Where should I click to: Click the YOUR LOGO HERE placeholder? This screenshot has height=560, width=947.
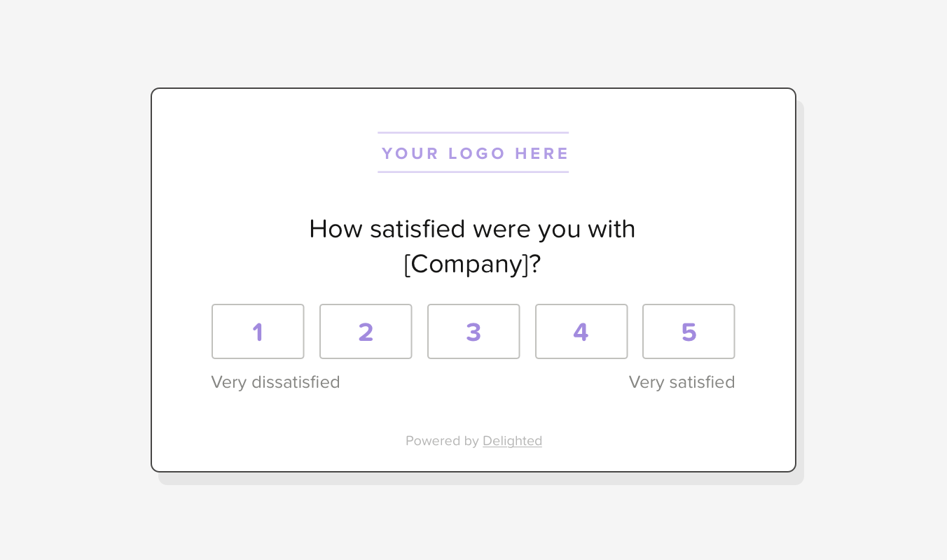pos(473,153)
